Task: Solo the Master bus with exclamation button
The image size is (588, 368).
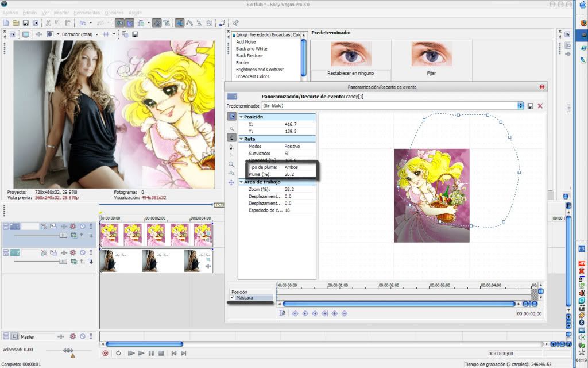Action: pos(91,336)
